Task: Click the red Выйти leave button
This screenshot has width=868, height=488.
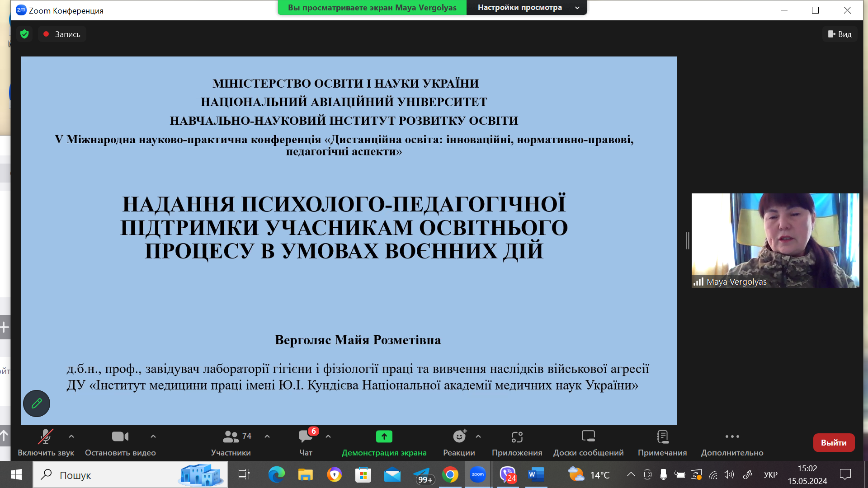Action: point(834,442)
